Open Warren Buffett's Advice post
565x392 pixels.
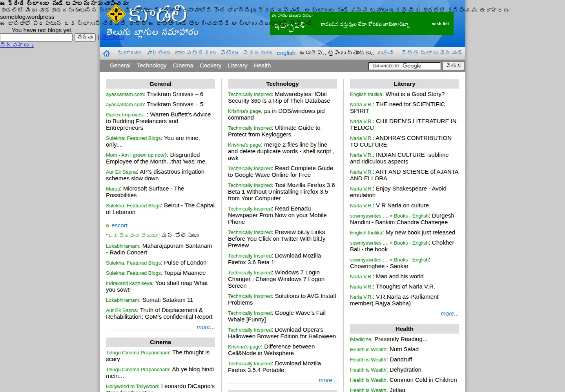[x=158, y=121]
